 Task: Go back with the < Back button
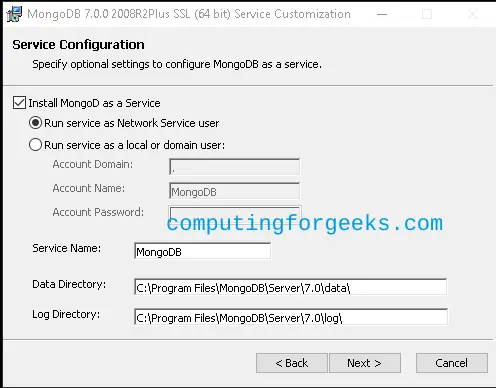pyautogui.click(x=292, y=363)
